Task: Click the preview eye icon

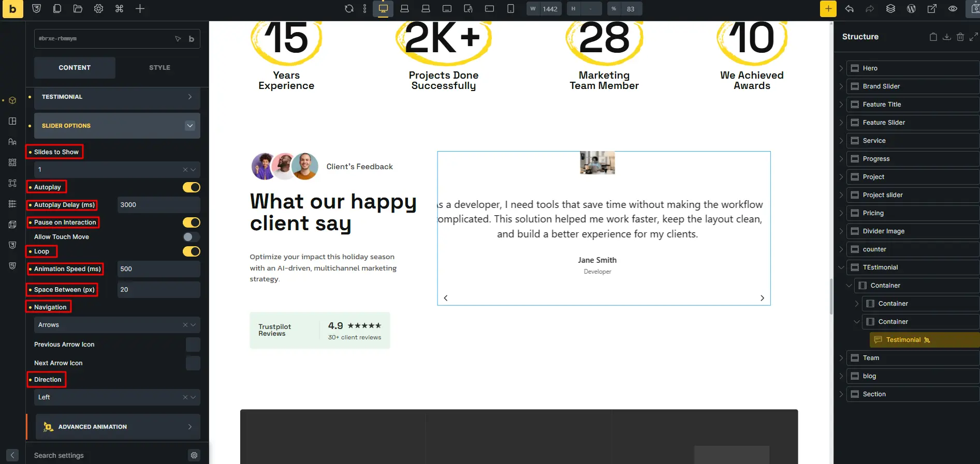Action: [x=953, y=9]
